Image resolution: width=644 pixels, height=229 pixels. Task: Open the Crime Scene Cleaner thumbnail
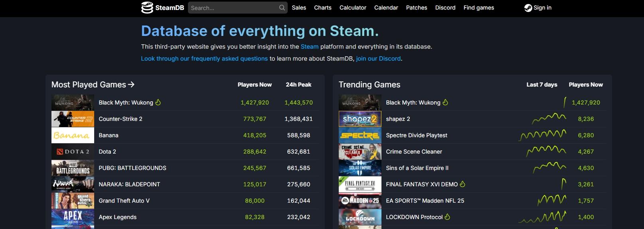(360, 152)
